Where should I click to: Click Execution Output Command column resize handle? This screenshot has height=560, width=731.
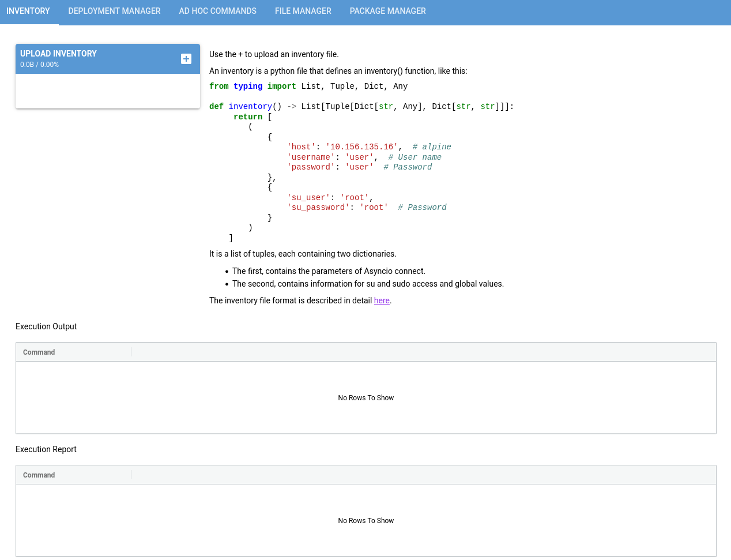click(x=131, y=352)
